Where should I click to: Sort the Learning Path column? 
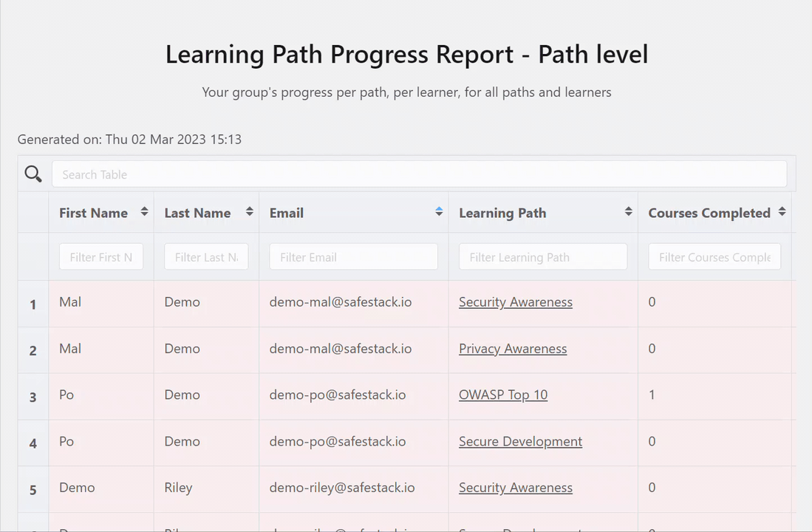click(628, 213)
